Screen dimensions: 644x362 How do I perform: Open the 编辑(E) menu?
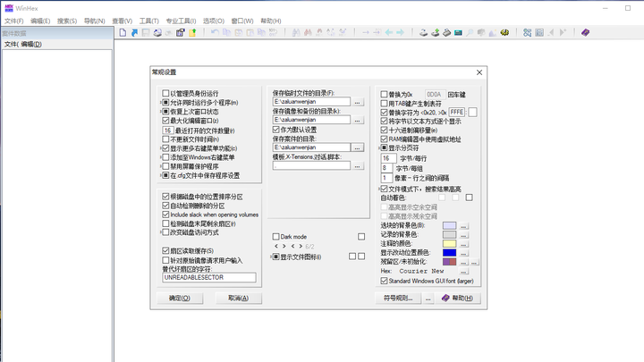tap(40, 21)
